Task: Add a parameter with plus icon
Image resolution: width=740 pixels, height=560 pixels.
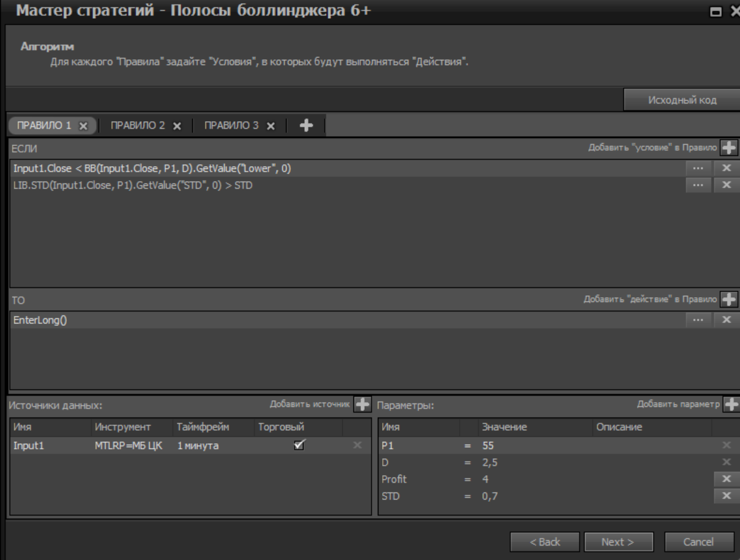Action: (731, 404)
